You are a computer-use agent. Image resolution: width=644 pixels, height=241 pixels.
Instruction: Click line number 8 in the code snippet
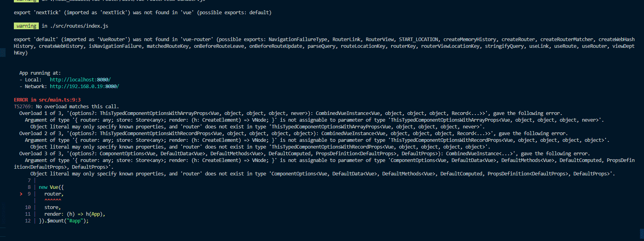pos(29,187)
